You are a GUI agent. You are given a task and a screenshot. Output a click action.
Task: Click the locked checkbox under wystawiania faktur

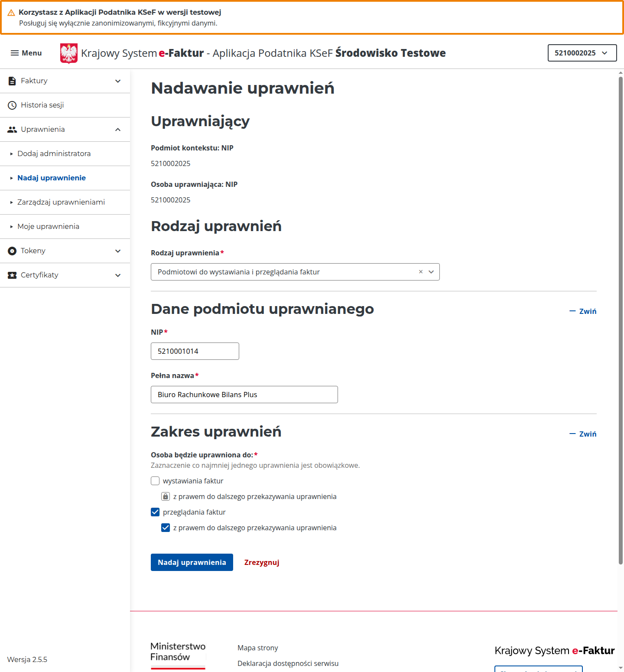pos(166,496)
